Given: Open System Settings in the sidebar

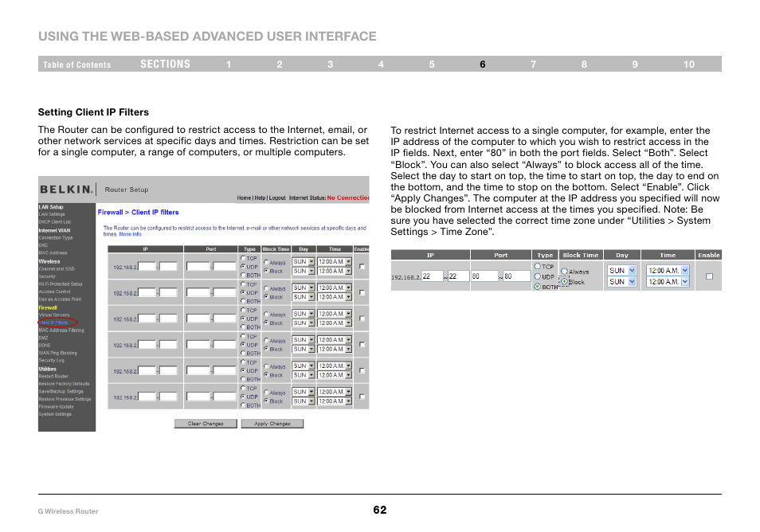Looking at the screenshot, I should click(x=55, y=414).
